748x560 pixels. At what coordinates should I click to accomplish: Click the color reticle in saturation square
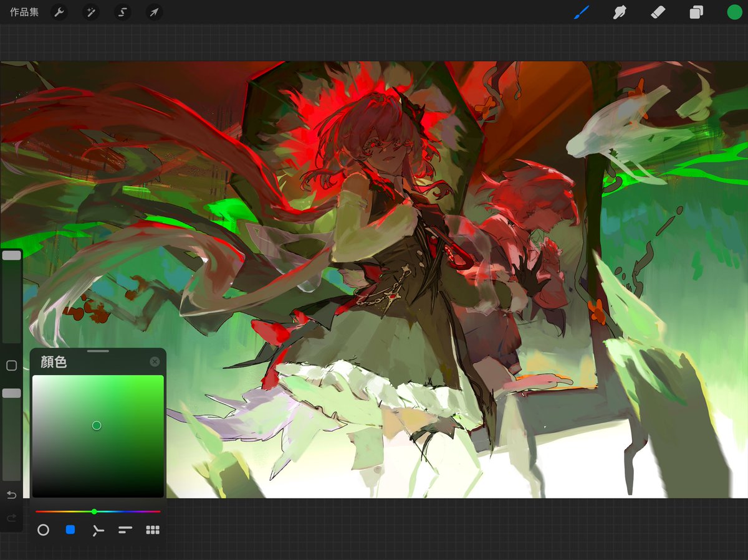97,425
